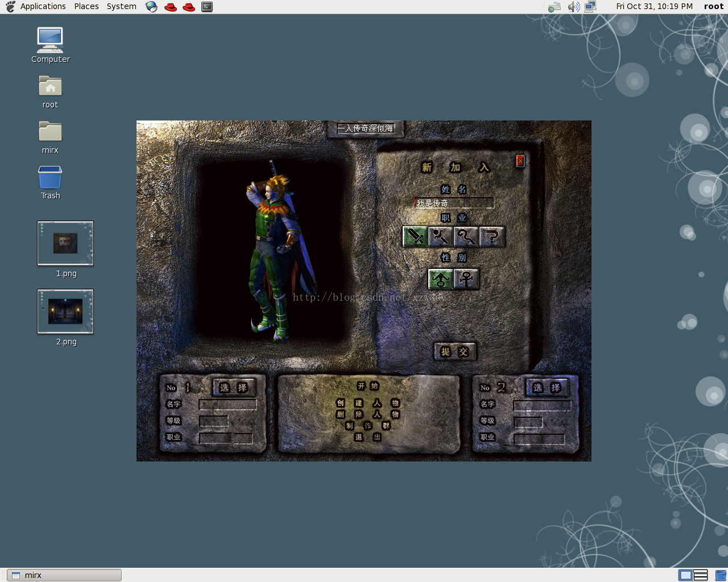Select the warrior sword class icon

(415, 236)
